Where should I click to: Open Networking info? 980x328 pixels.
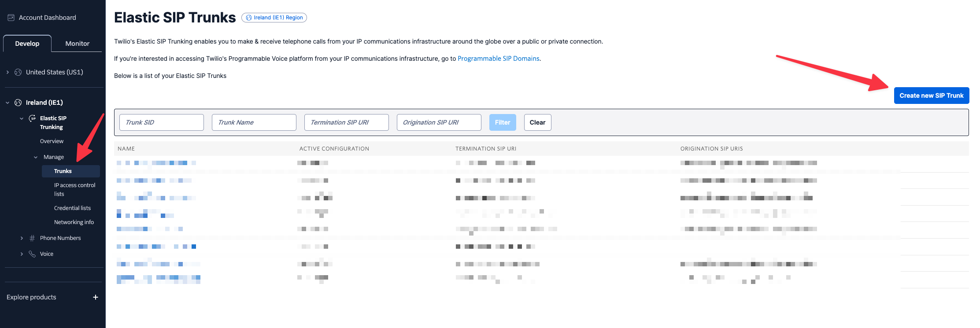pyautogui.click(x=74, y=222)
